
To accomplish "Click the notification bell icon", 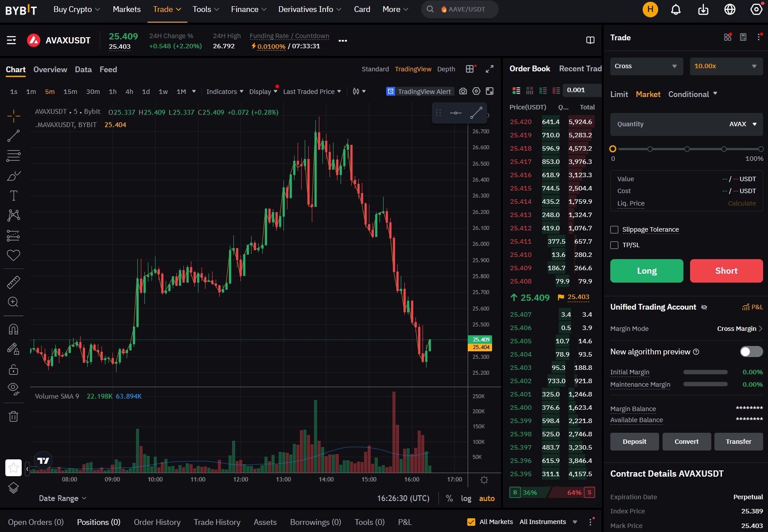I will (675, 9).
